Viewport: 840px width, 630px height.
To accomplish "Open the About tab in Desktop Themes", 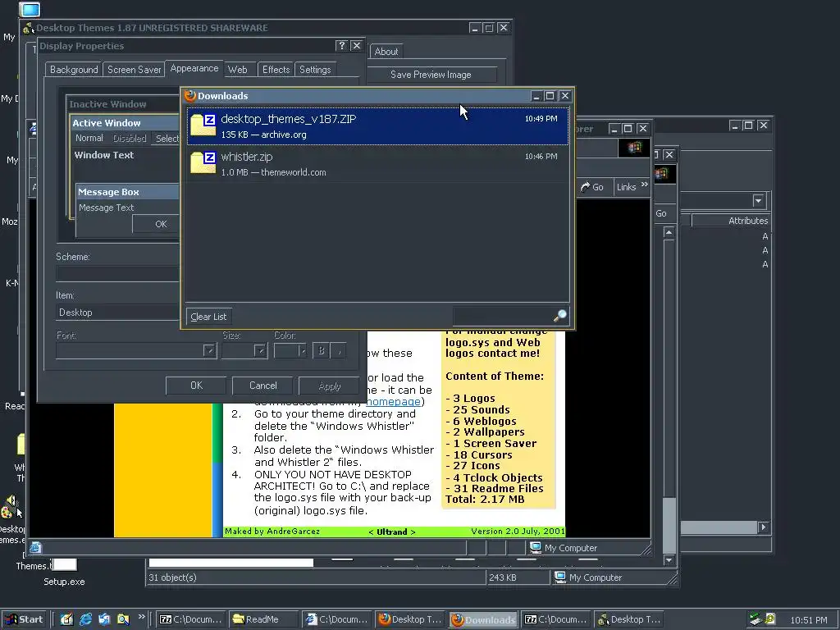I will [386, 52].
